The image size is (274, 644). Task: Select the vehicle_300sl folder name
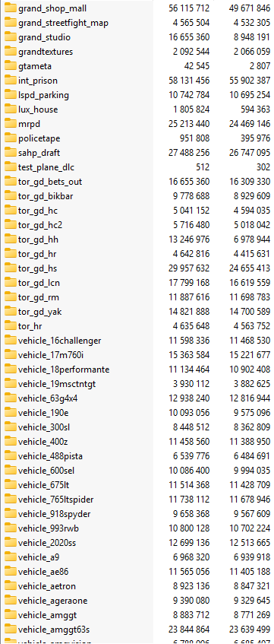click(44, 427)
